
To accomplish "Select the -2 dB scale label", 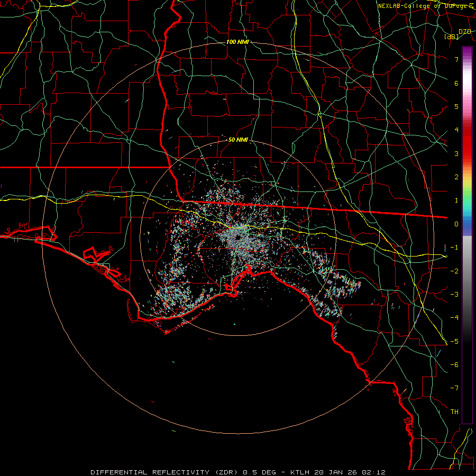I will coord(454,271).
